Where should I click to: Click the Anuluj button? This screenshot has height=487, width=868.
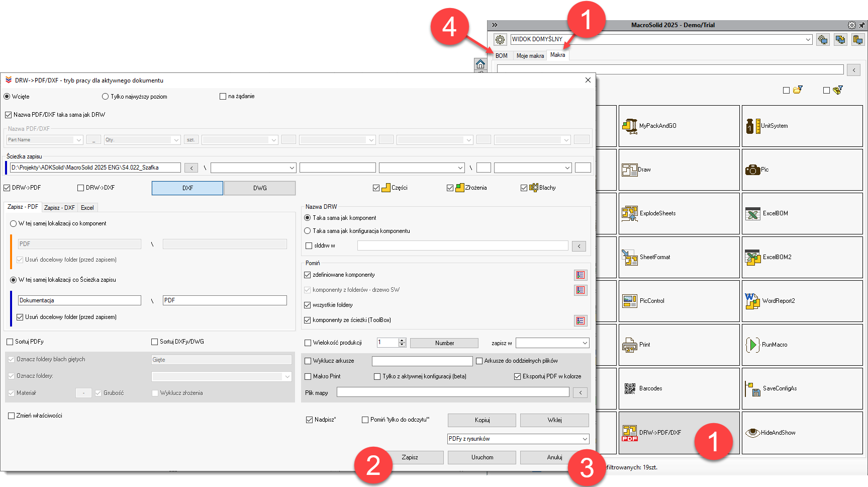554,457
